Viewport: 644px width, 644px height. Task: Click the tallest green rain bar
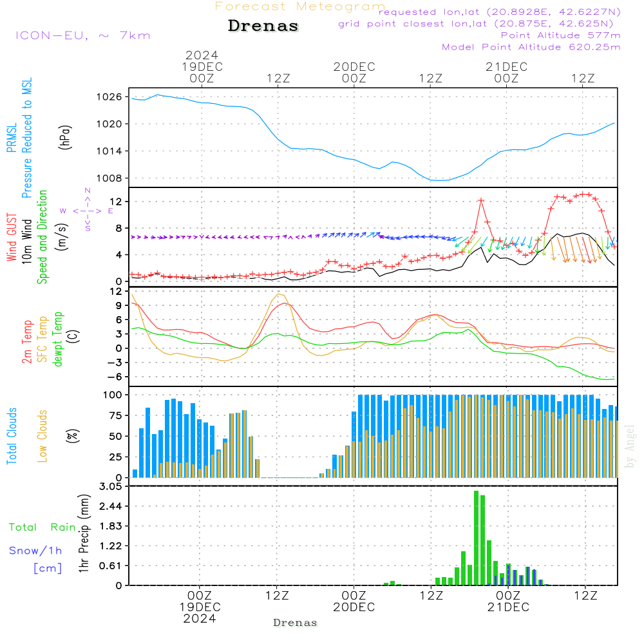pos(476,538)
